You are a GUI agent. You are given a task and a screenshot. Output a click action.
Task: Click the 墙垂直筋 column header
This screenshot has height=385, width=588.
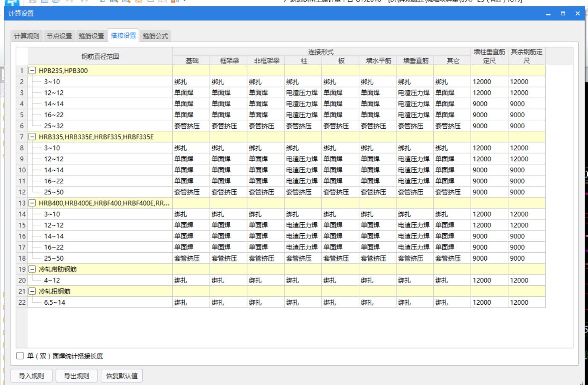[415, 61]
